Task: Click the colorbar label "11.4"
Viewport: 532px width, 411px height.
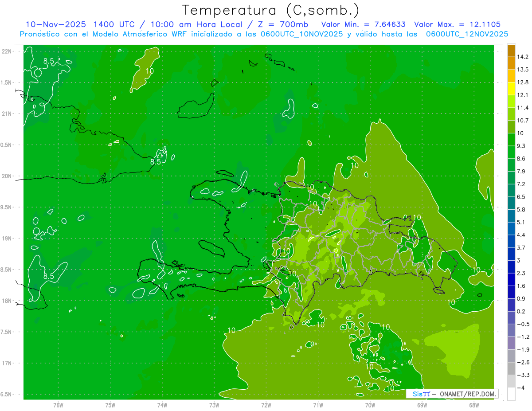Action: click(x=524, y=108)
